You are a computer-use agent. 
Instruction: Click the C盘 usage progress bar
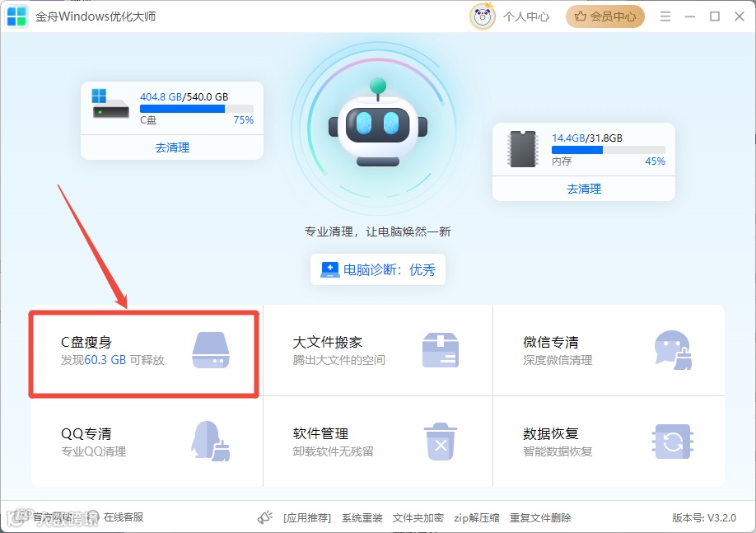(197, 109)
